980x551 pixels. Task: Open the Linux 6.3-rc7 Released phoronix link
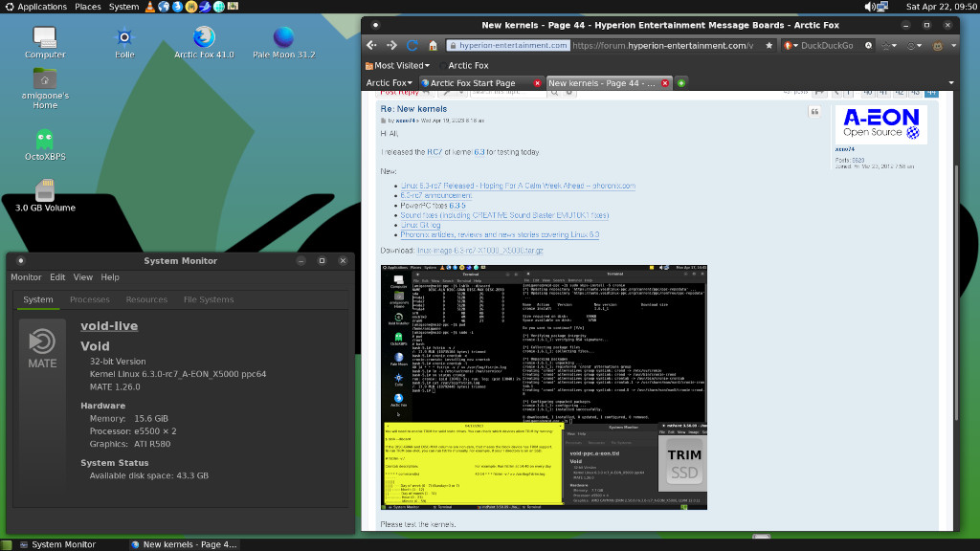518,186
